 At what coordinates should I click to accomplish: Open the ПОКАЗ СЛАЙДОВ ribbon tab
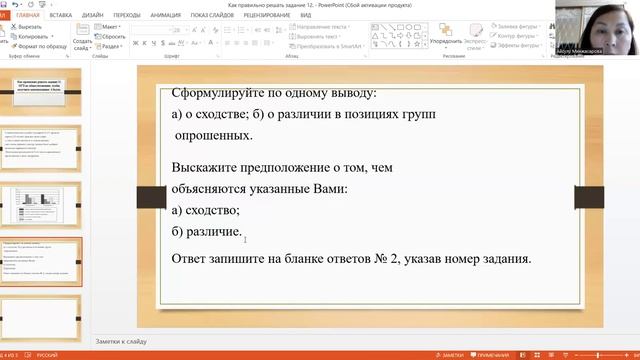[x=212, y=15]
